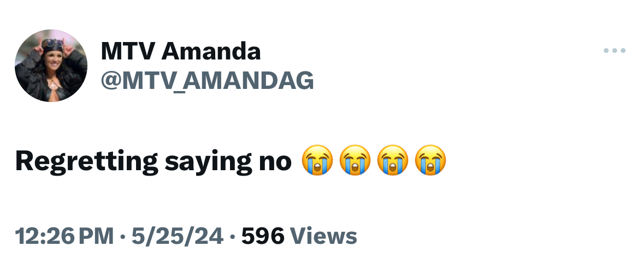Click the third crying face emoji
Viewport: 644px width, 258px height.
393,160
